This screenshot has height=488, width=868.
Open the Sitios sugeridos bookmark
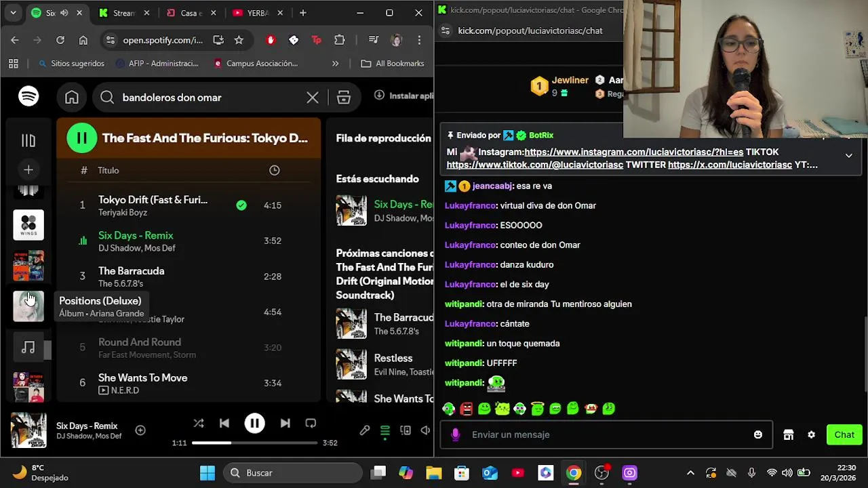pos(71,64)
